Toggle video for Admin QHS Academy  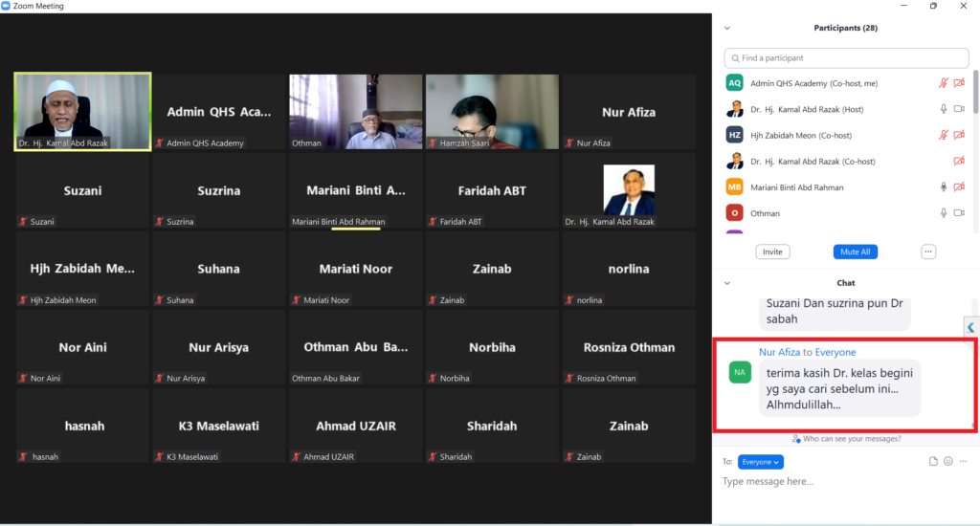(959, 83)
